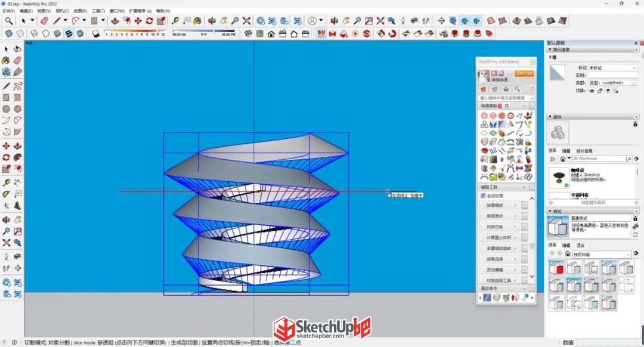Screen dimensions: 644x347
Task: Open the 3D Warehouse toolbar icon
Action: point(261,20)
